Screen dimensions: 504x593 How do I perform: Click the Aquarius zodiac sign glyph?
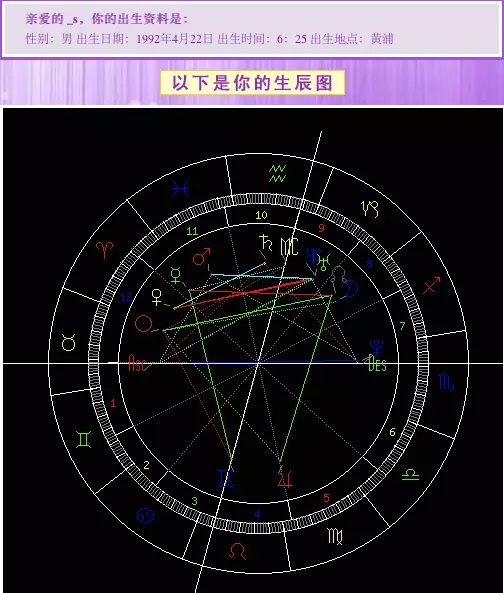point(278,173)
